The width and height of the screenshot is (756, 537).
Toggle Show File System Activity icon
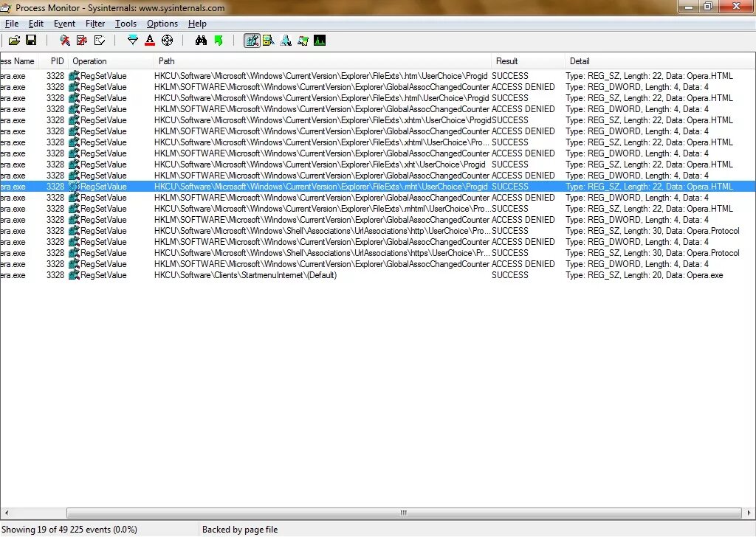coord(269,41)
